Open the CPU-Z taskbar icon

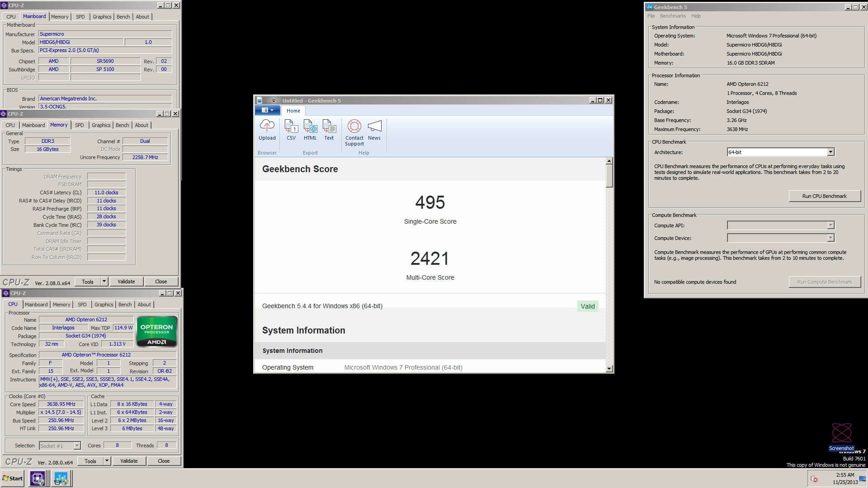pyautogui.click(x=38, y=479)
